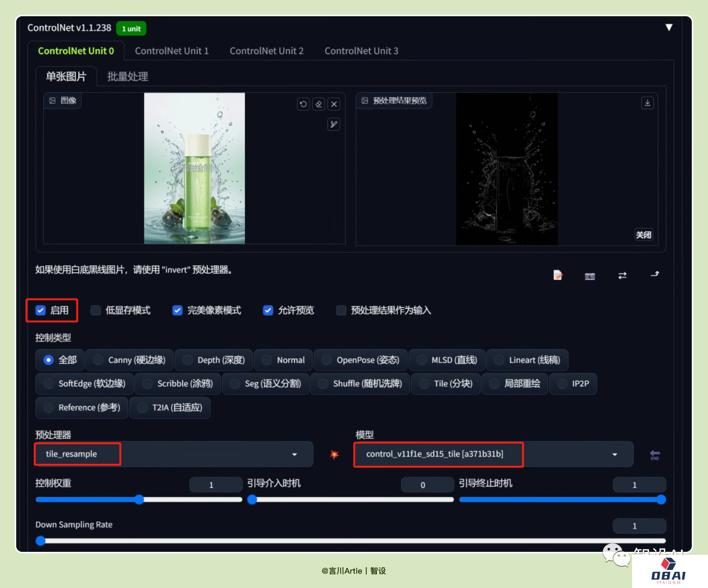
Task: Download the preprocessor preview result
Action: click(x=647, y=103)
